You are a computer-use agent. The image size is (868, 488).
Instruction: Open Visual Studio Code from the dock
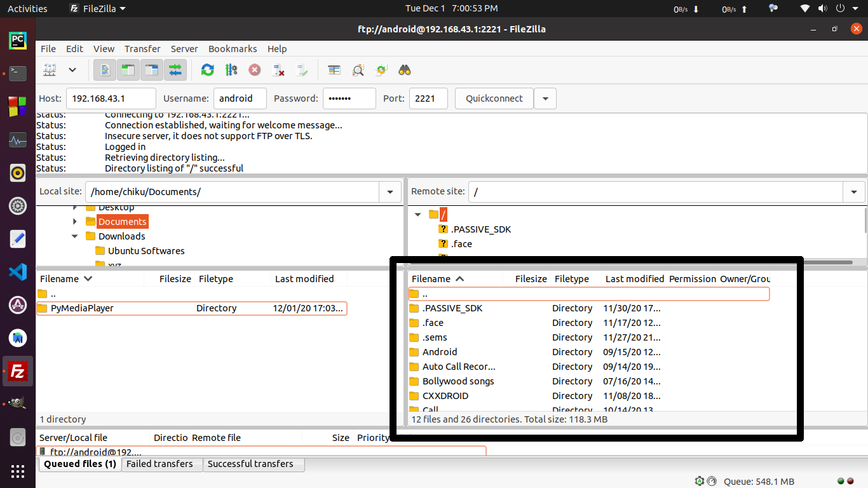(18, 272)
